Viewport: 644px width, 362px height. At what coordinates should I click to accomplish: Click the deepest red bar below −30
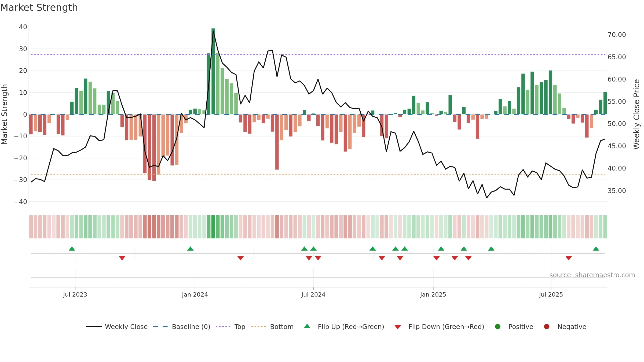pyautogui.click(x=154, y=148)
